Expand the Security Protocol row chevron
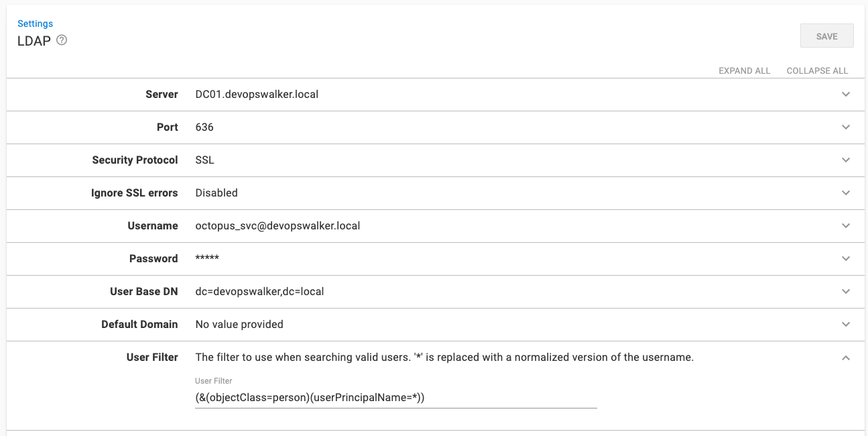Screen dimensions: 868x436 tap(845, 160)
